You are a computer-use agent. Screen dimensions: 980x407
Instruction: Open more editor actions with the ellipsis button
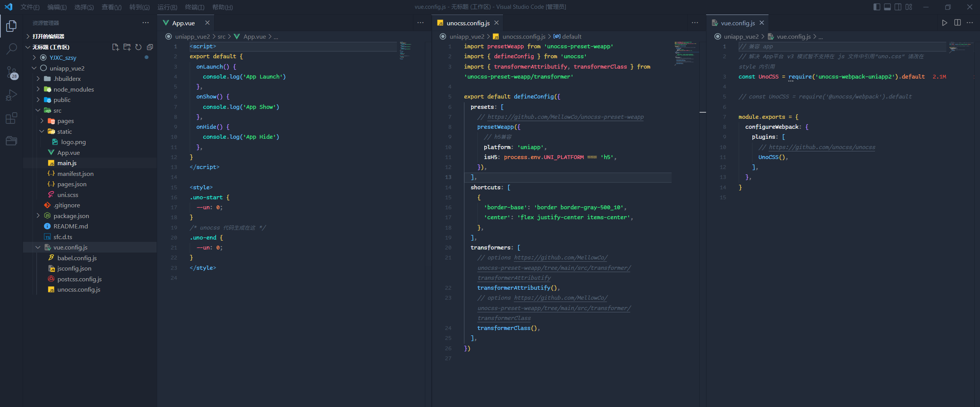(970, 23)
